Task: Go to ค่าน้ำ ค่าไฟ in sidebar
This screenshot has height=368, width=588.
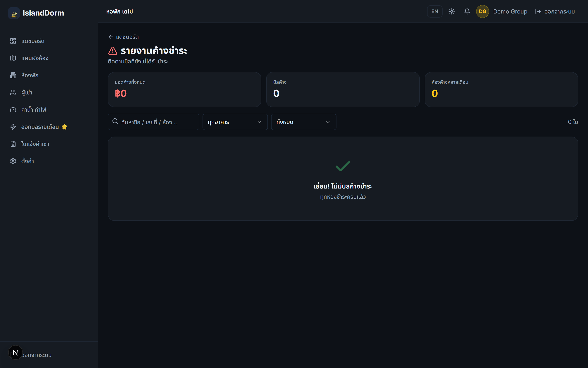Action: (49, 110)
